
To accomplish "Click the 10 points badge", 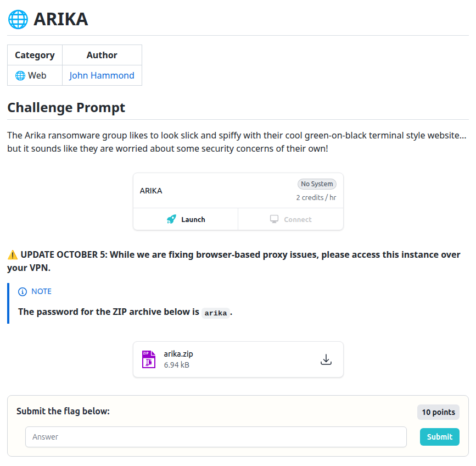I will pyautogui.click(x=438, y=412).
